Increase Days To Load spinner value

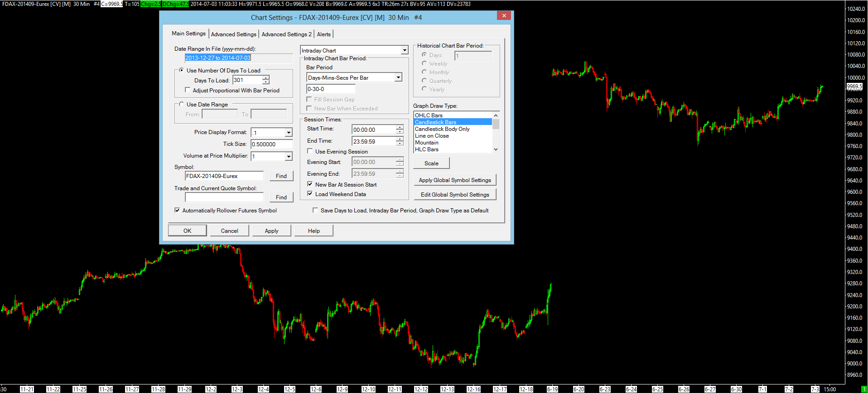[x=266, y=78]
